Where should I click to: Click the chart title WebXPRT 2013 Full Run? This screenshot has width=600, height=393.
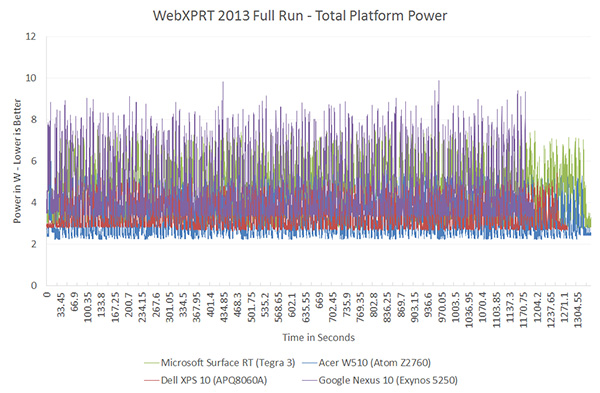point(300,16)
